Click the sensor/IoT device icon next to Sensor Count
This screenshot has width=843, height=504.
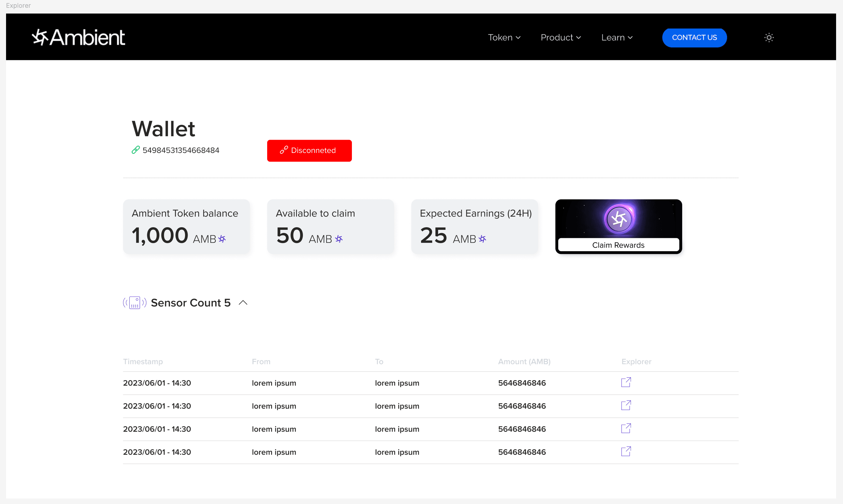pyautogui.click(x=133, y=302)
